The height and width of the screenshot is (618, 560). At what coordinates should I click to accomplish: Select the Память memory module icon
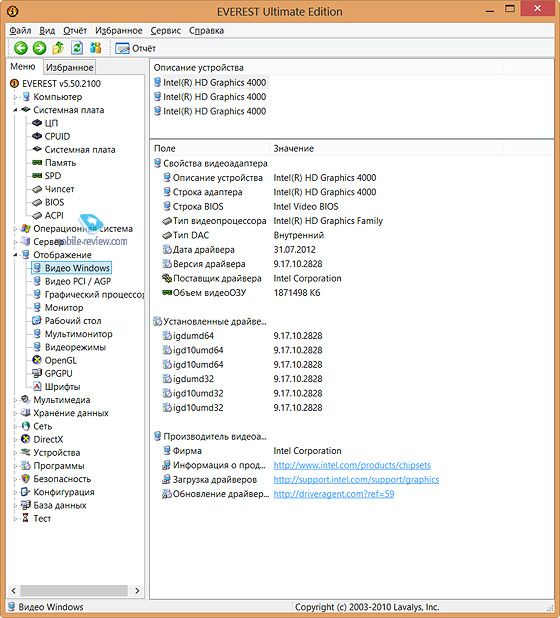coord(37,162)
